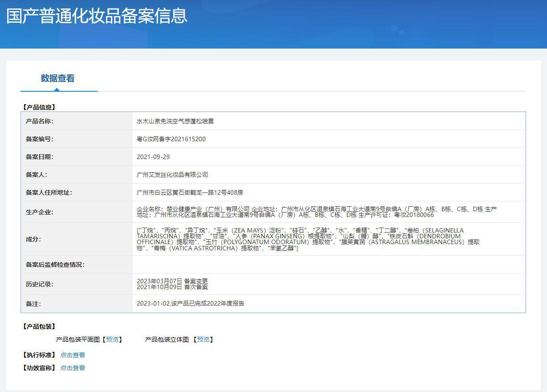The width and height of the screenshot is (547, 392).
Task: Click the filing date 2021-09-29
Action: [153, 157]
